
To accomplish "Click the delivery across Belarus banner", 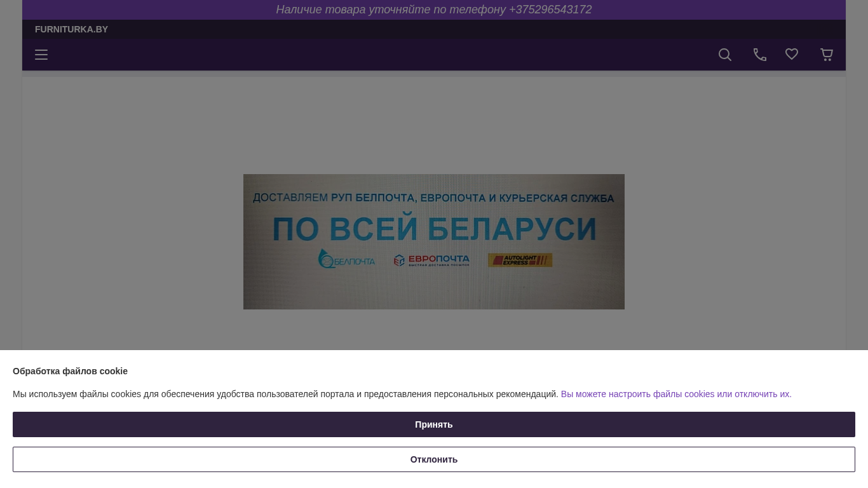I will coord(434,241).
